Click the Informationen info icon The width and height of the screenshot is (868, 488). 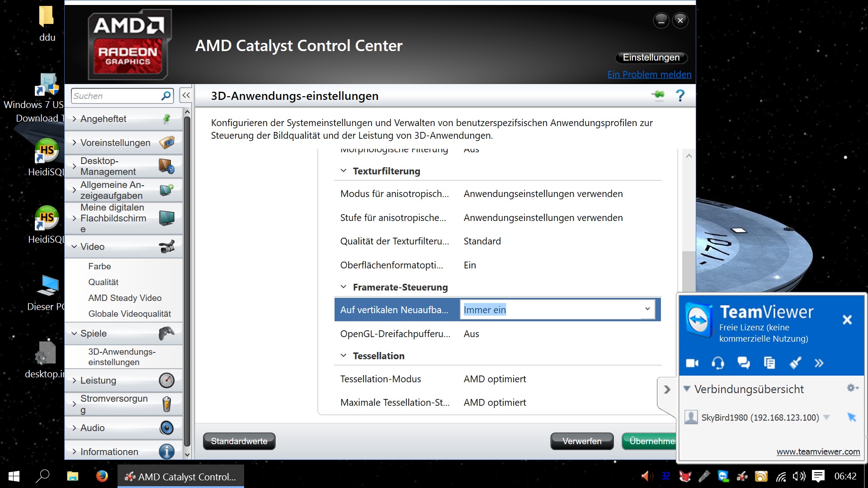pyautogui.click(x=167, y=451)
